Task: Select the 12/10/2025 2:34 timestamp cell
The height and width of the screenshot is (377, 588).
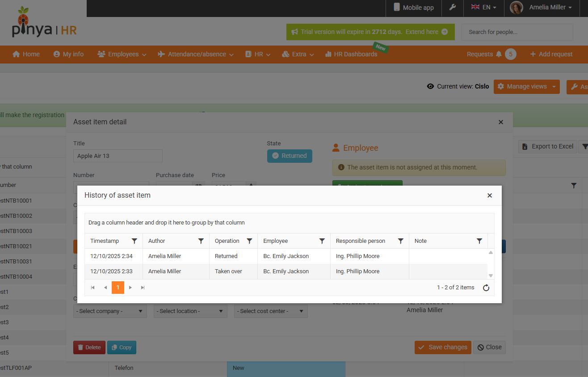Action: click(x=113, y=256)
